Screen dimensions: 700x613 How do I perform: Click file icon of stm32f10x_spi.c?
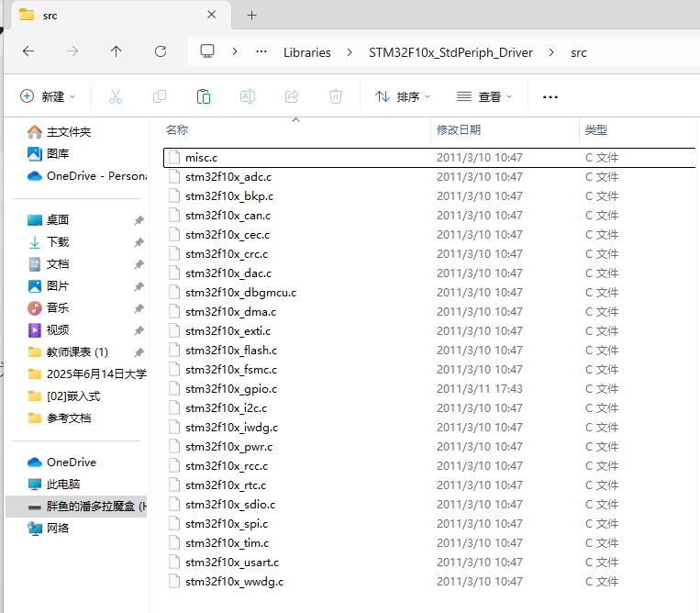pos(174,524)
